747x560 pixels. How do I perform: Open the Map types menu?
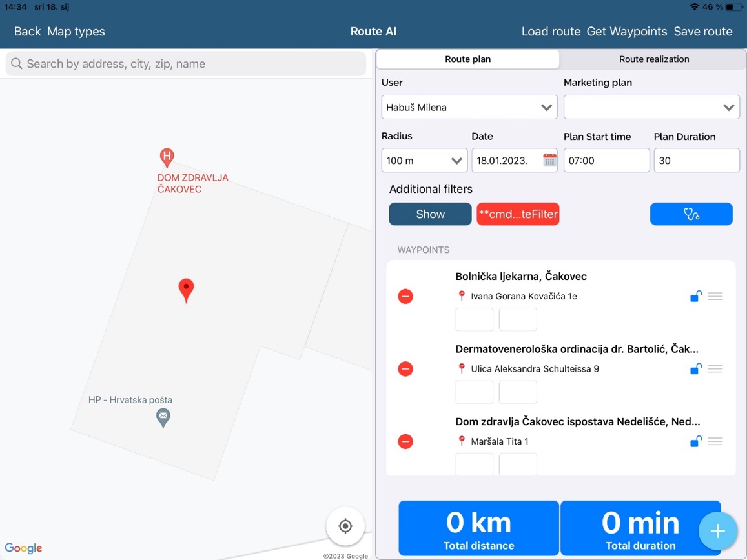(76, 32)
